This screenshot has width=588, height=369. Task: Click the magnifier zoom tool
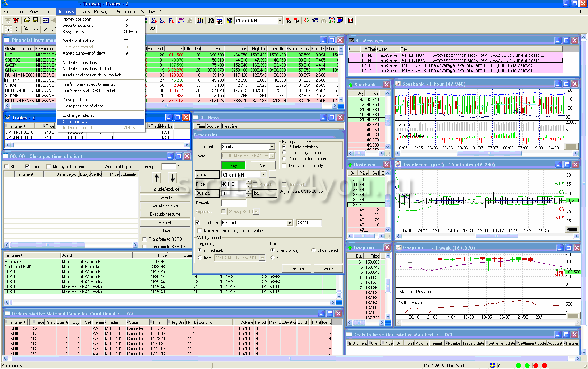pyautogui.click(x=26, y=29)
